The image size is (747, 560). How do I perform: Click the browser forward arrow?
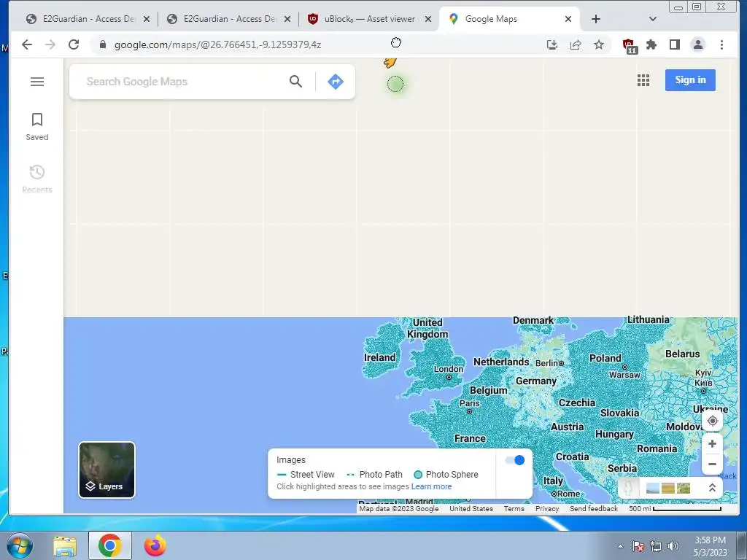click(50, 44)
